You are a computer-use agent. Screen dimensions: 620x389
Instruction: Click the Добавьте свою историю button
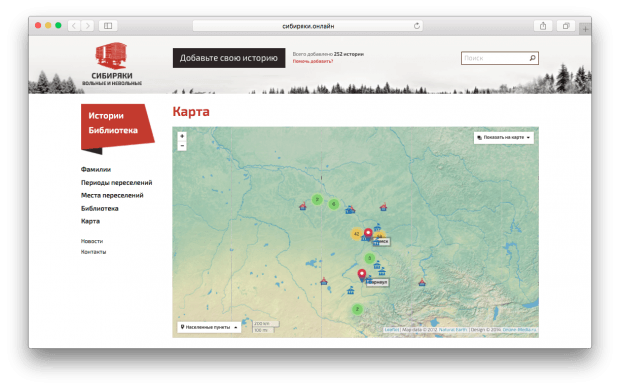click(x=229, y=58)
